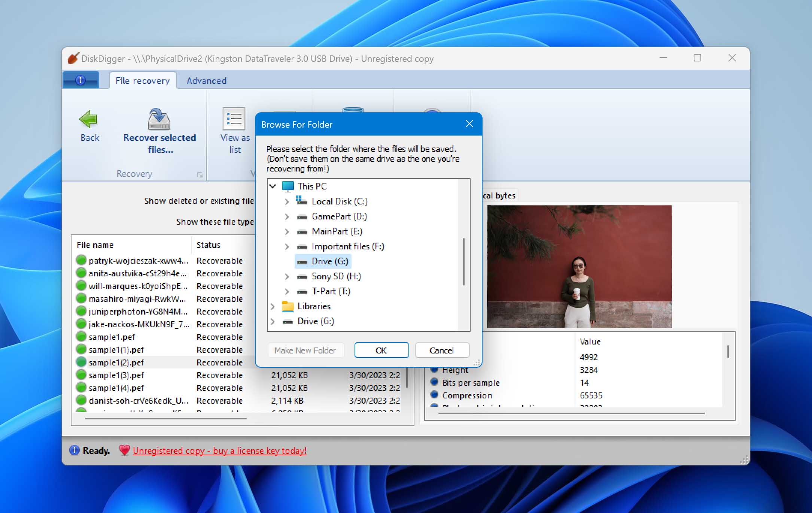
Task: Click the green Back arrow icon
Action: pos(89,119)
